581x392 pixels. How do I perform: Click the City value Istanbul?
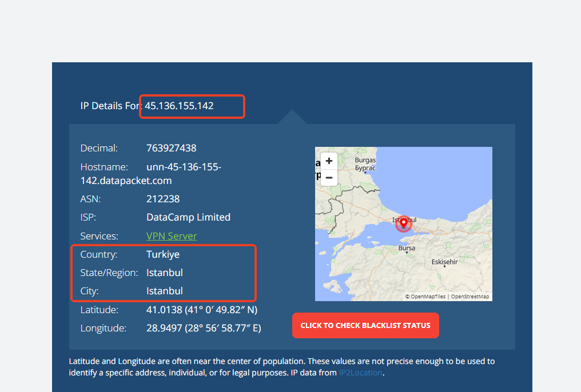coord(165,291)
